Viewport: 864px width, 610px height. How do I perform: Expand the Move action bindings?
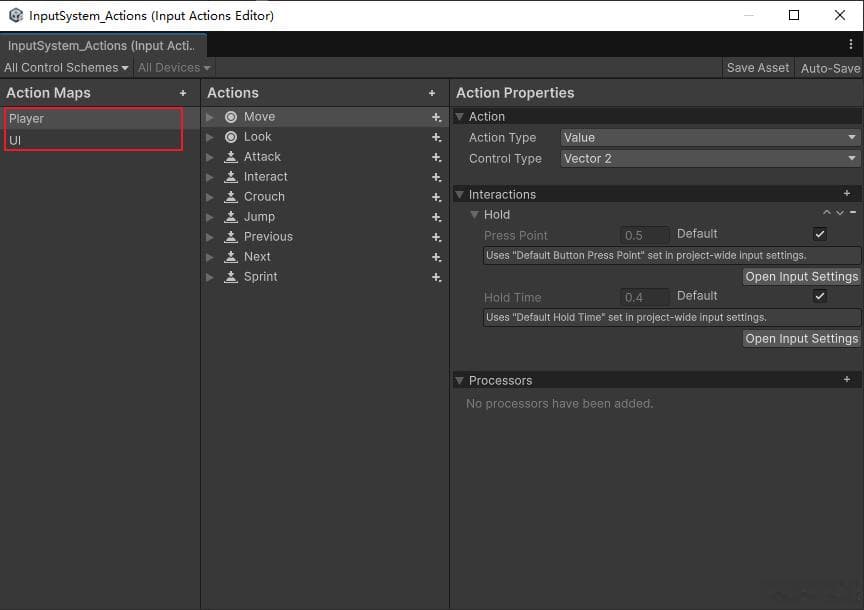pyautogui.click(x=210, y=117)
